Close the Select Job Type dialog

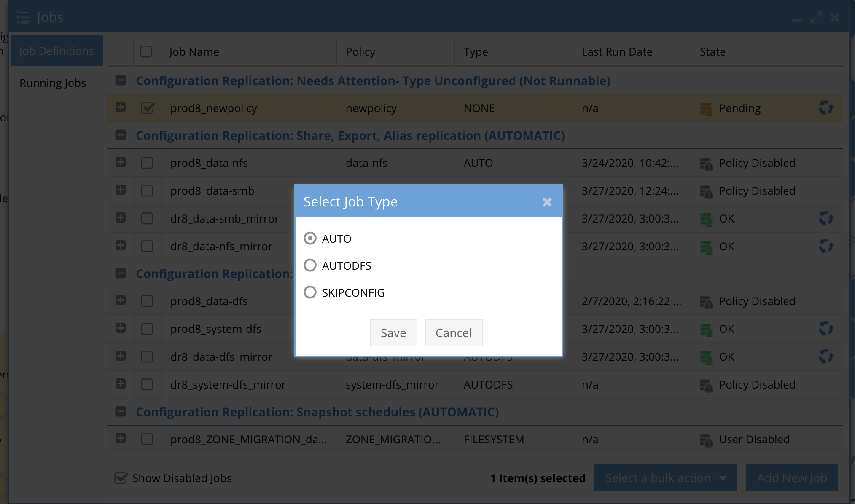coord(547,202)
